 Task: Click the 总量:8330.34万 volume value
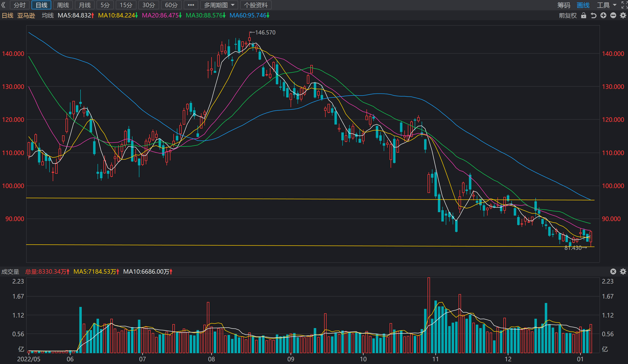[x=47, y=272]
